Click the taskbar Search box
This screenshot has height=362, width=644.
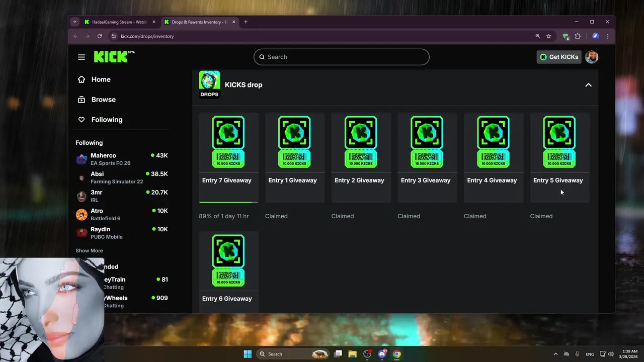click(x=292, y=354)
